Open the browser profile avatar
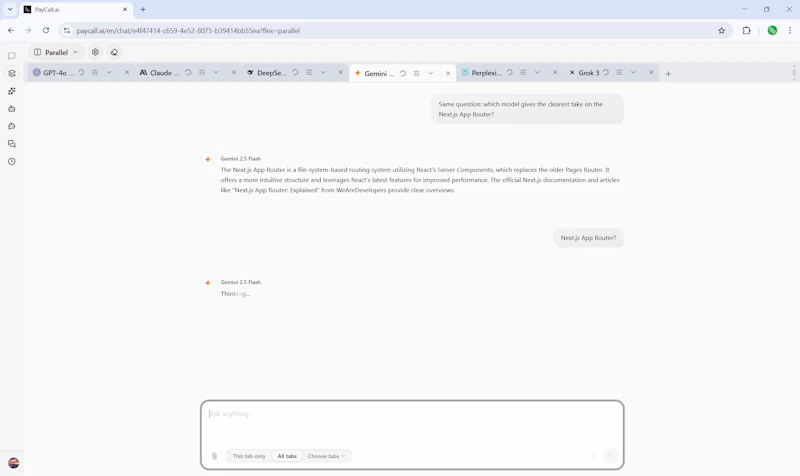Screen dimensions: 800x476 coord(772,31)
